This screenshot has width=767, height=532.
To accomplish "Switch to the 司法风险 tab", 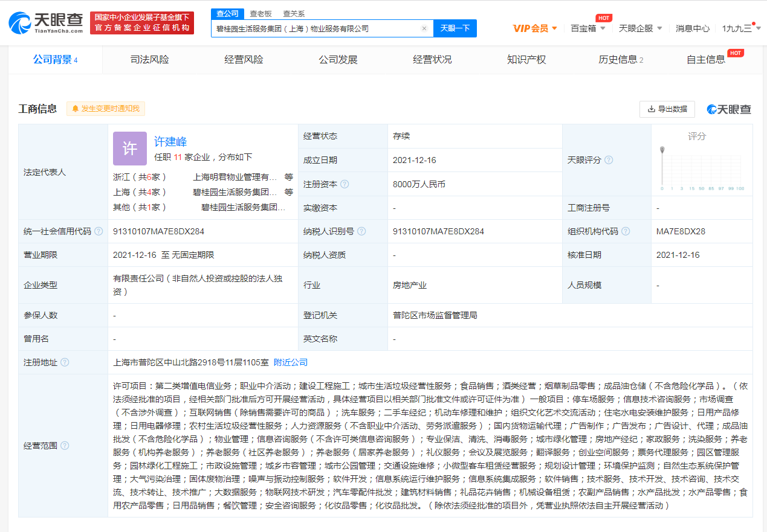I will pyautogui.click(x=149, y=60).
